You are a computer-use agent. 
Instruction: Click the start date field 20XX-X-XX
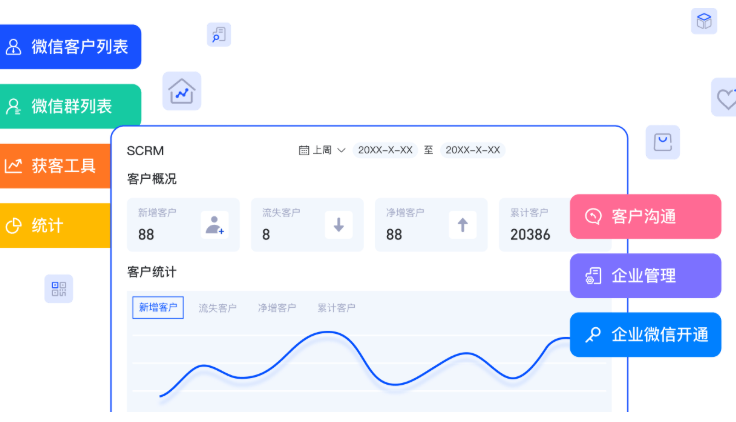[x=385, y=150]
